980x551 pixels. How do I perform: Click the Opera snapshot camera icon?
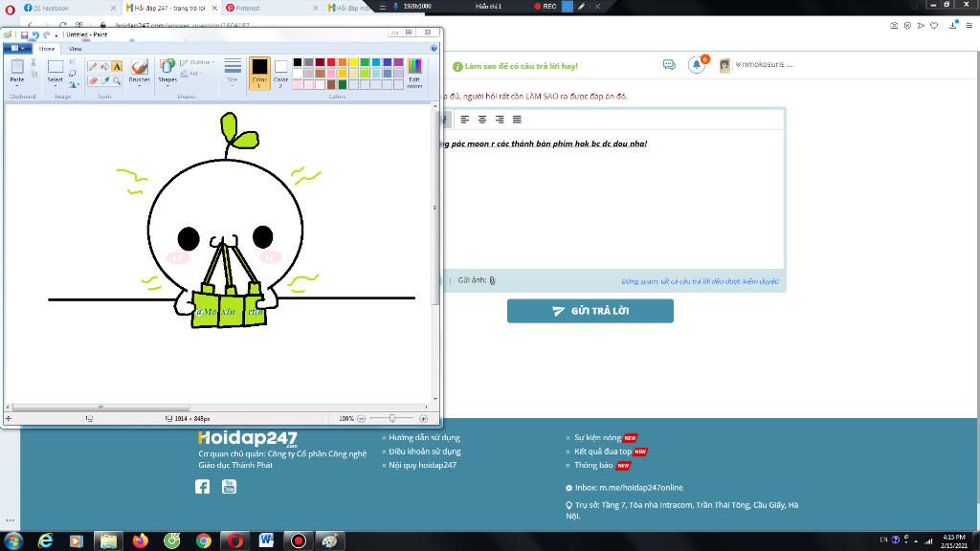coord(894,26)
